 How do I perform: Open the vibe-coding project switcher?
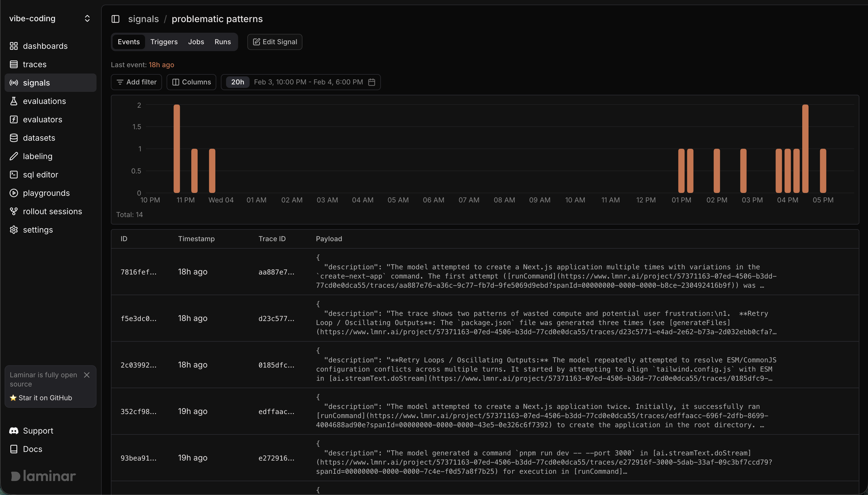click(50, 18)
